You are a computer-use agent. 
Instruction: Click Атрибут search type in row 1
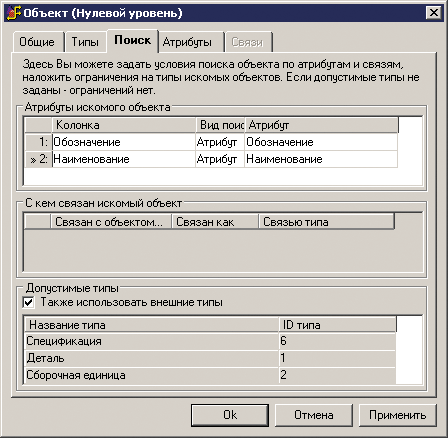pyautogui.click(x=220, y=142)
